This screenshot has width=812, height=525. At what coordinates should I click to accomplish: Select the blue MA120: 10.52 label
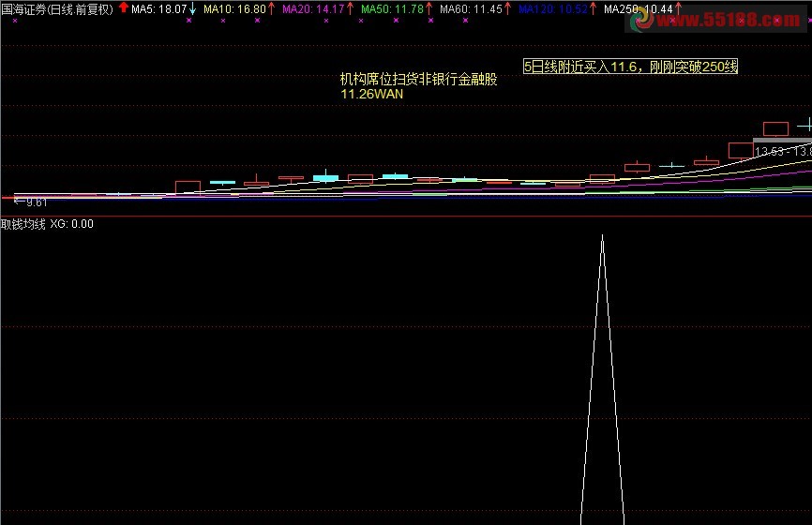coord(553,9)
